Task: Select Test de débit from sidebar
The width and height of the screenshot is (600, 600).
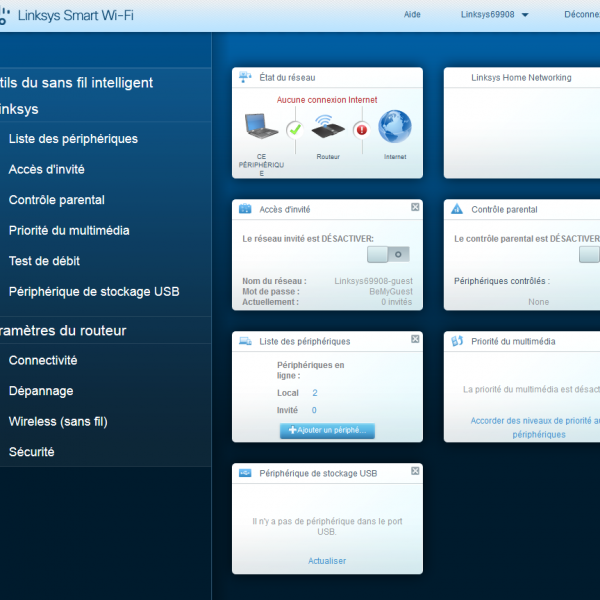Action: click(44, 261)
